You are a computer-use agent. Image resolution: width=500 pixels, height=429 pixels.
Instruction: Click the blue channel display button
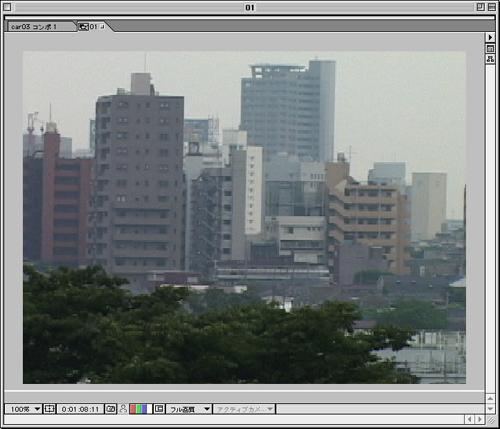pos(144,409)
